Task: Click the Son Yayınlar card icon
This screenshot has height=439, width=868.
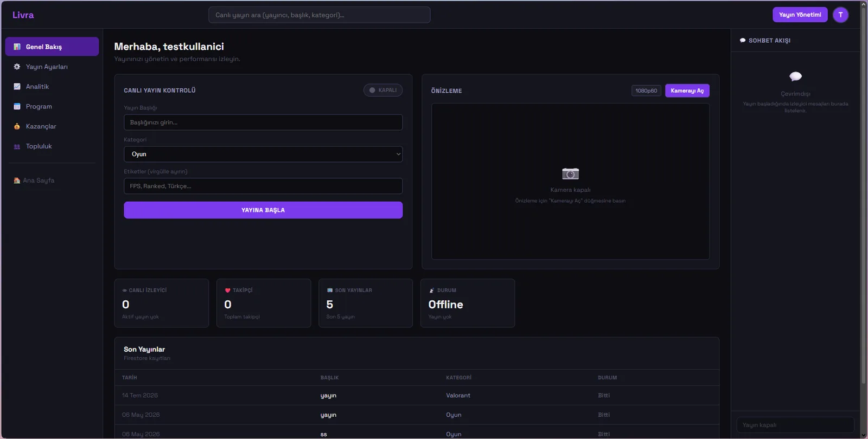Action: point(329,290)
